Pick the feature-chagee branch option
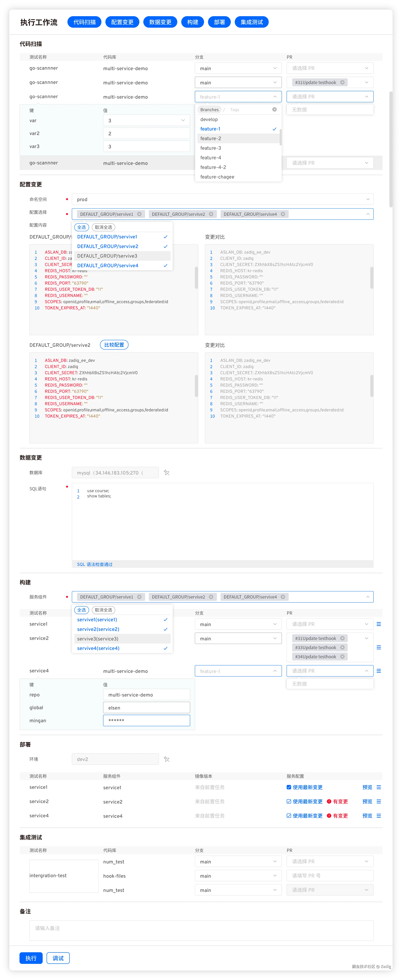This screenshot has height=980, width=402. click(238, 177)
